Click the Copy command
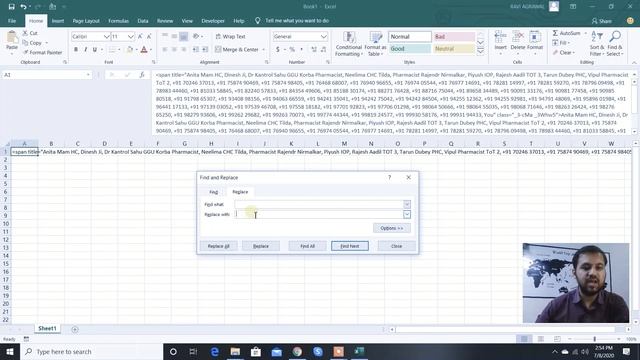This screenshot has height=360, width=640. pos(32,43)
